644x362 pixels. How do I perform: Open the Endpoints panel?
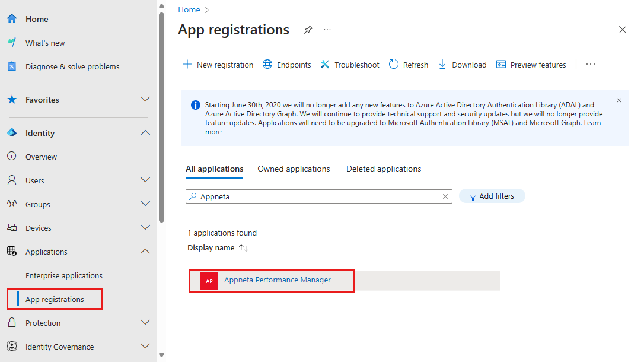pyautogui.click(x=286, y=64)
